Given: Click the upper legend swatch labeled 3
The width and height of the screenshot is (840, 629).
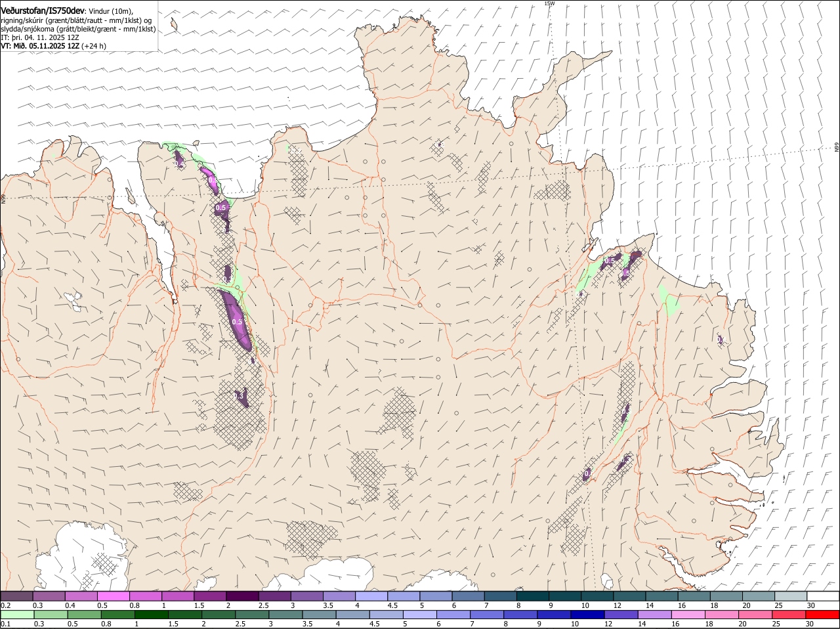Looking at the screenshot, I should 306,596.
